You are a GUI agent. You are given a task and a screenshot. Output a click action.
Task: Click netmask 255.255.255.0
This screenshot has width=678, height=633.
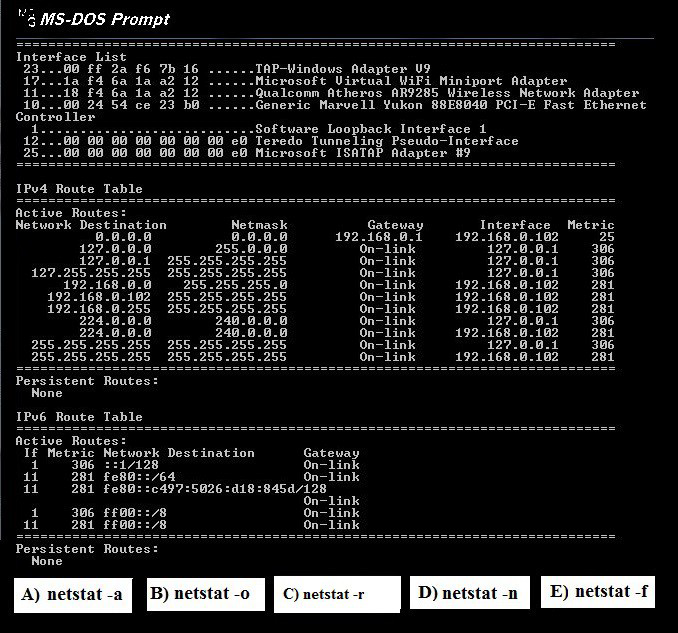tap(235, 285)
